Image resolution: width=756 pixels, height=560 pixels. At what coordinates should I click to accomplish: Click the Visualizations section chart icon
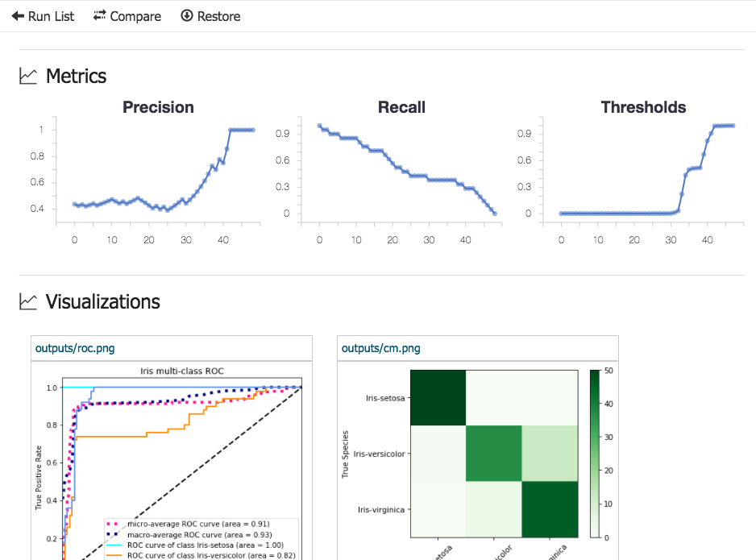click(x=28, y=301)
